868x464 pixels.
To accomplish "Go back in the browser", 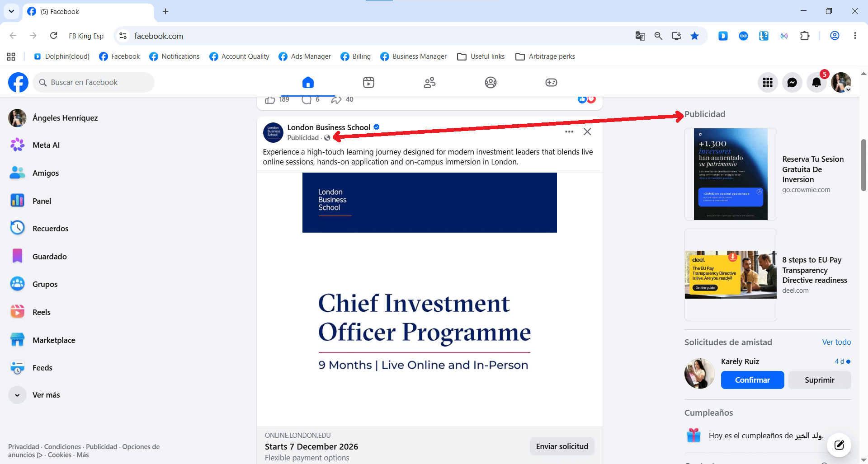I will click(13, 36).
